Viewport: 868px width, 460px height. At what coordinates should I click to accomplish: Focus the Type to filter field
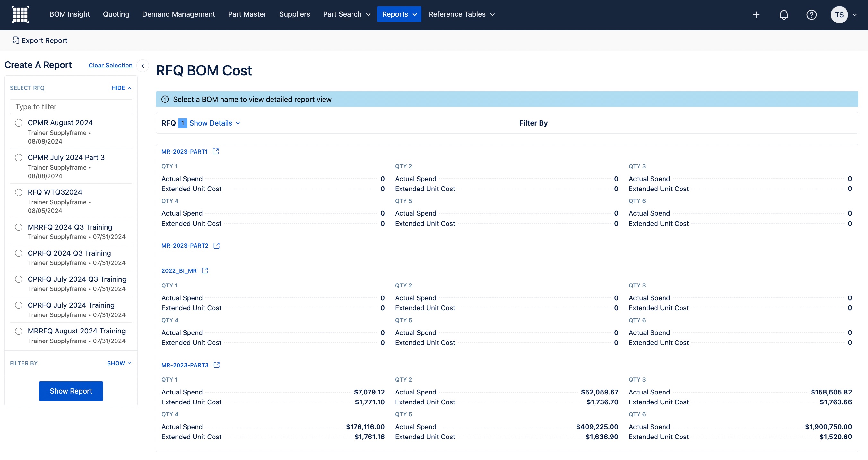pyautogui.click(x=71, y=107)
